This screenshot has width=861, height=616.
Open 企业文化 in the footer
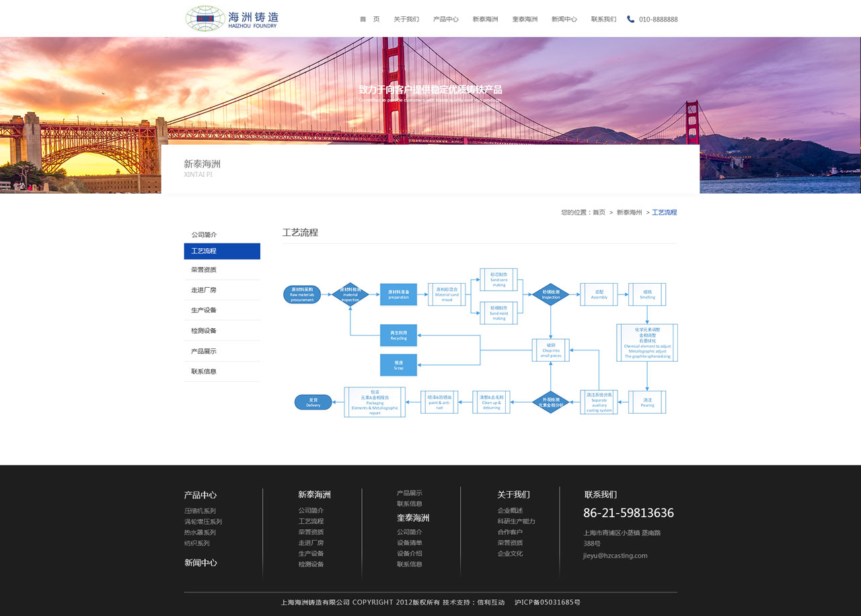[511, 554]
